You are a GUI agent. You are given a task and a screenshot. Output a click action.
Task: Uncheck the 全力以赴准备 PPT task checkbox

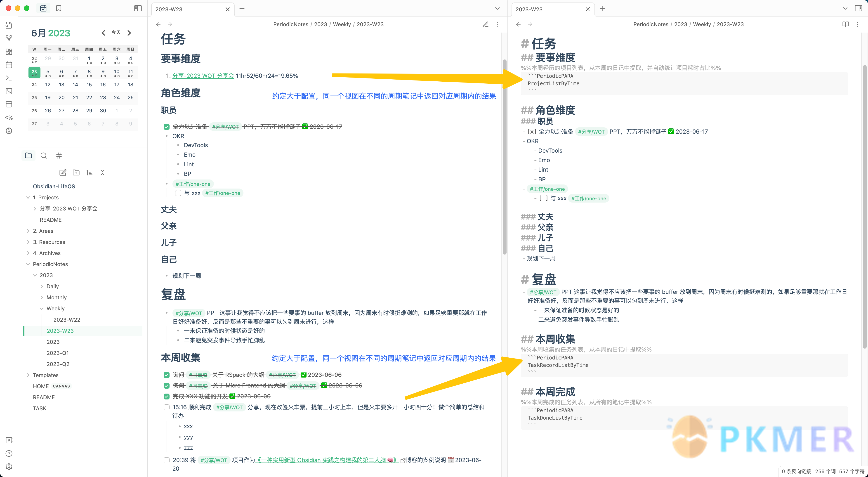pyautogui.click(x=166, y=127)
